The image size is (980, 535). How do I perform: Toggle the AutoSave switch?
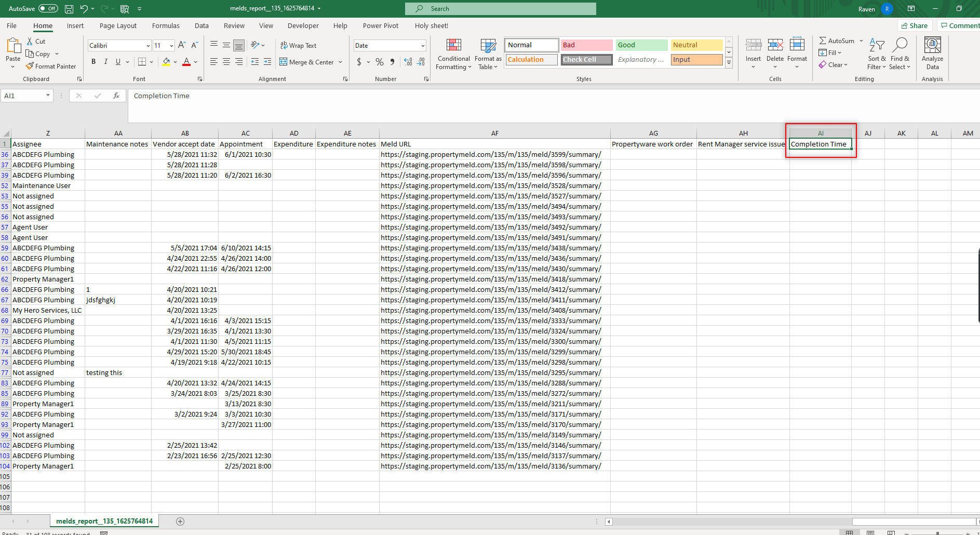click(48, 9)
